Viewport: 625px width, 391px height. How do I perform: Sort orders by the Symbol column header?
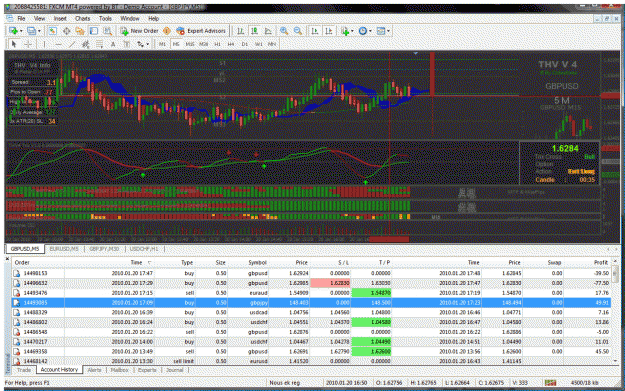click(257, 262)
